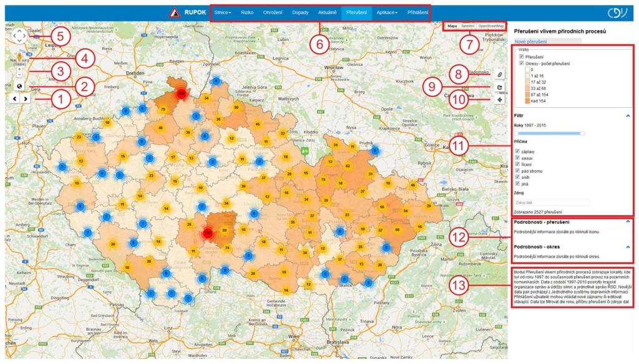Click the Wrocław city label on map
This screenshot has width=639, height=364.
click(334, 67)
